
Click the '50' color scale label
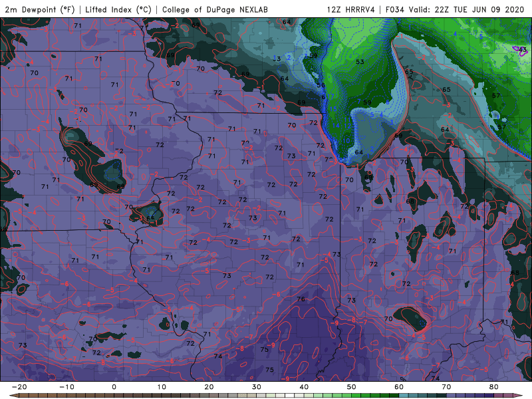[352, 387]
